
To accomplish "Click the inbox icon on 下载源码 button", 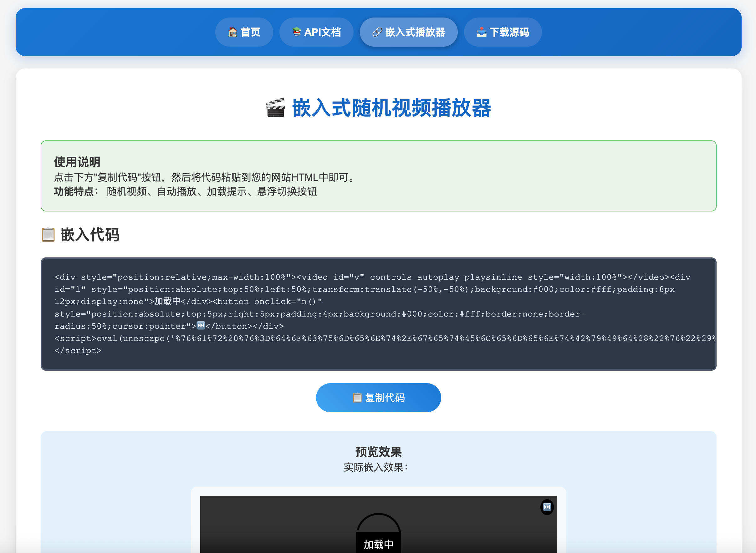I will click(481, 32).
